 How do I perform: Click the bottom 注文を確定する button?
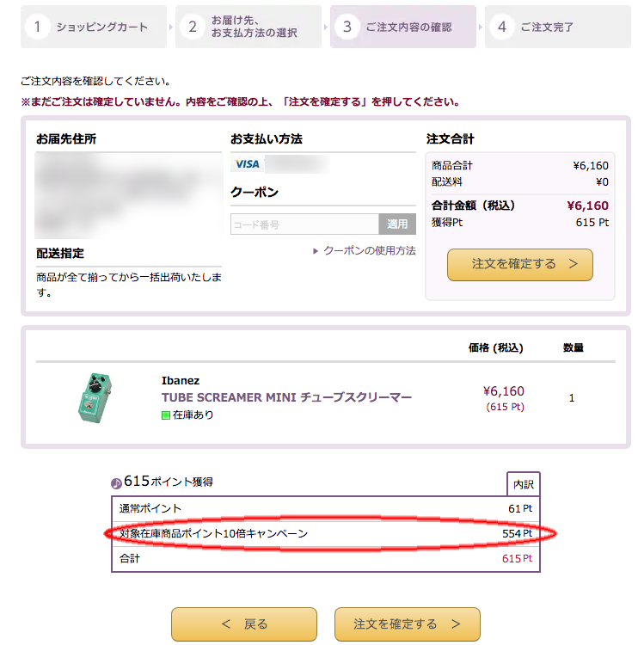408,624
